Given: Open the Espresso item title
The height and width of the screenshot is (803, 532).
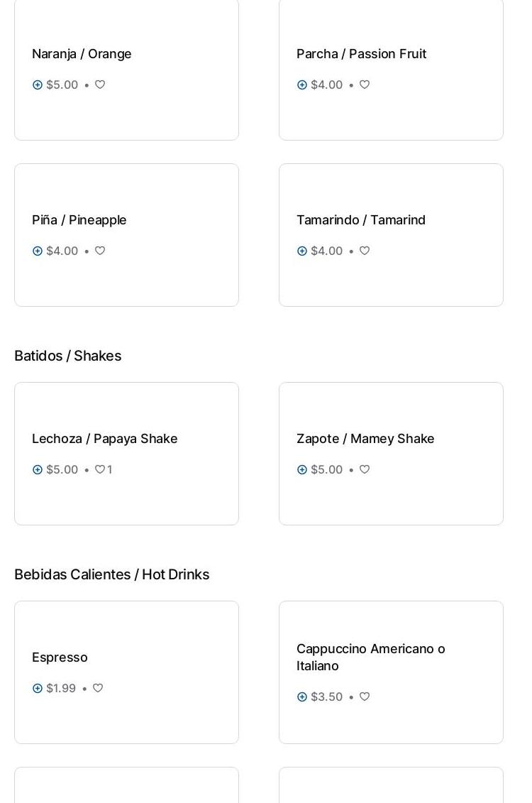Looking at the screenshot, I should click(x=60, y=657).
